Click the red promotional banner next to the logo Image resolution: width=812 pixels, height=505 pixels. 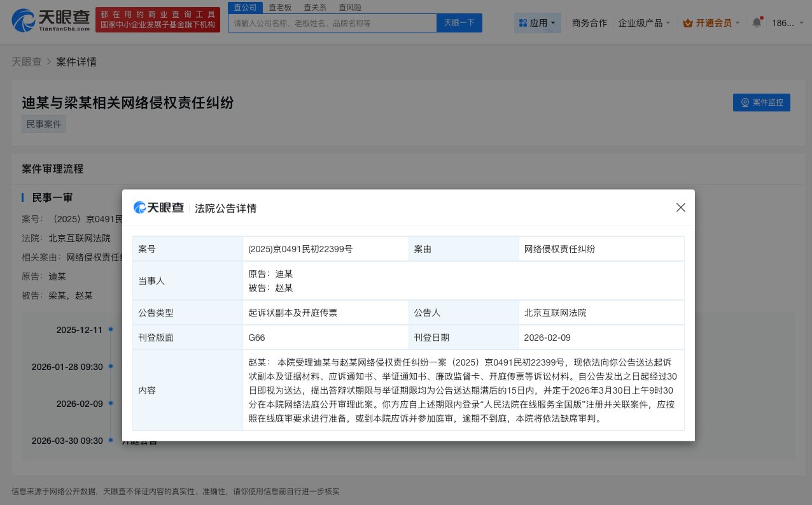point(157,19)
